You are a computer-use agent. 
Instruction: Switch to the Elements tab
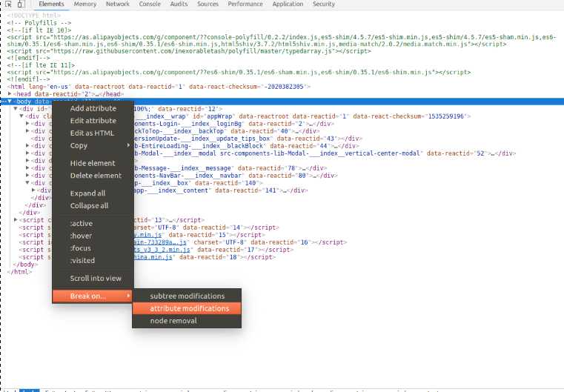51,4
